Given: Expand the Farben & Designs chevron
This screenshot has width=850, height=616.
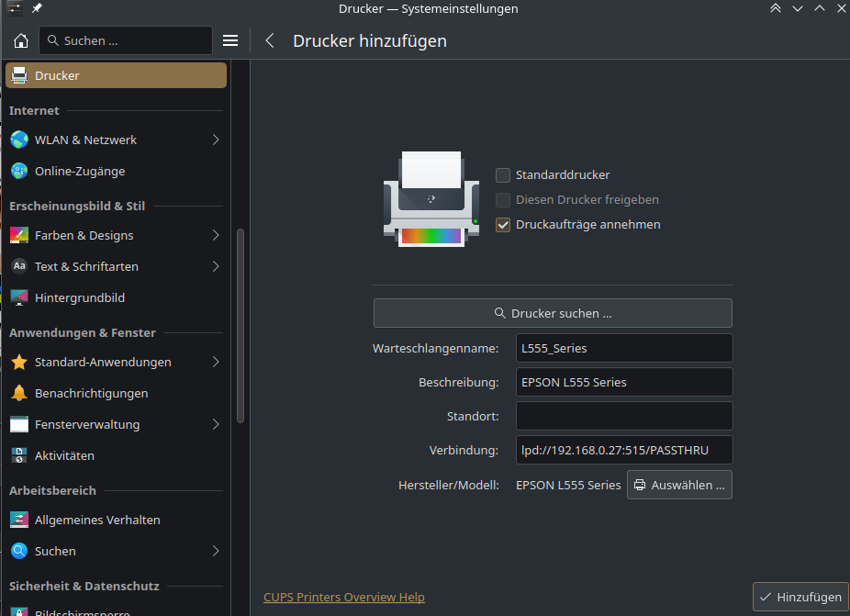Looking at the screenshot, I should (216, 235).
